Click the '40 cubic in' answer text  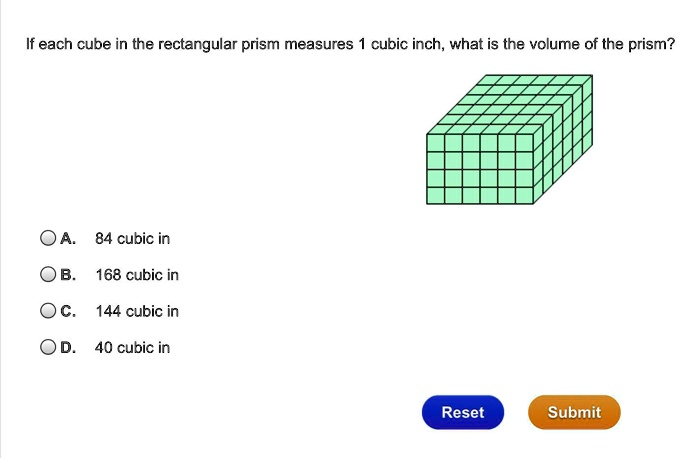pyautogui.click(x=132, y=347)
